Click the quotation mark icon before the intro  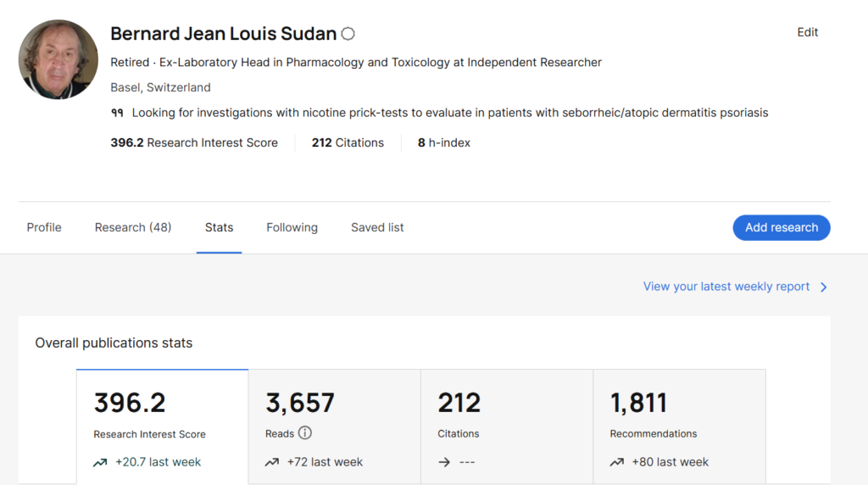117,113
